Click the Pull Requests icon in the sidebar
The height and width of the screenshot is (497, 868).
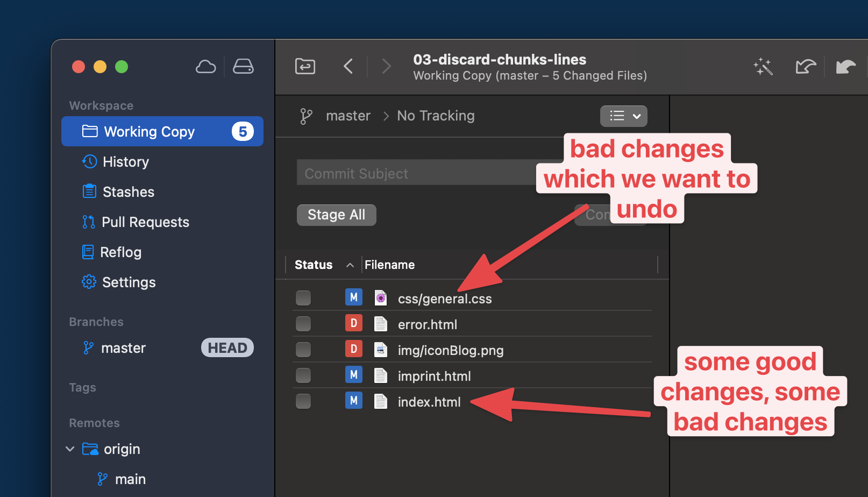point(88,222)
